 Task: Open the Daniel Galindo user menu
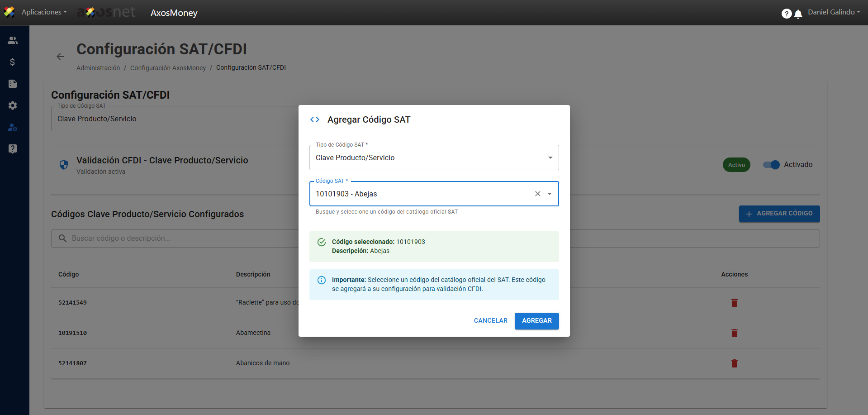(834, 12)
